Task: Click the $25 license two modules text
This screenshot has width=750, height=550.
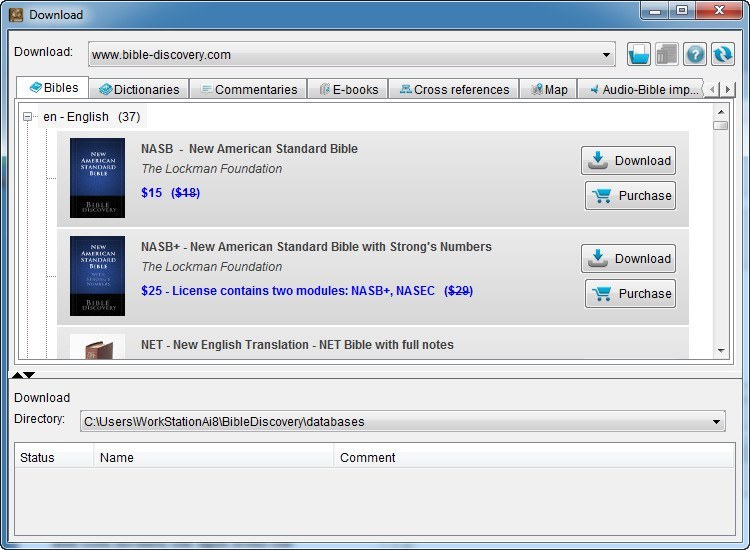Action: click(307, 291)
